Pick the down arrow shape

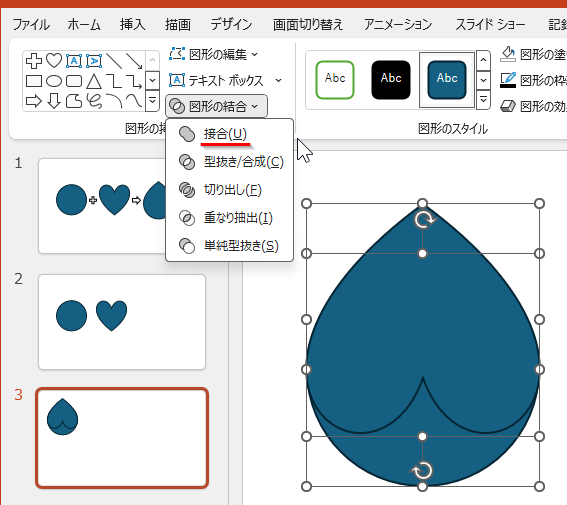tap(54, 101)
